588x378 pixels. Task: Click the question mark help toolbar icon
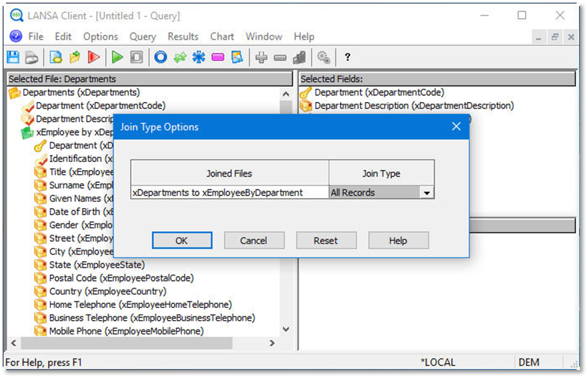pos(347,57)
